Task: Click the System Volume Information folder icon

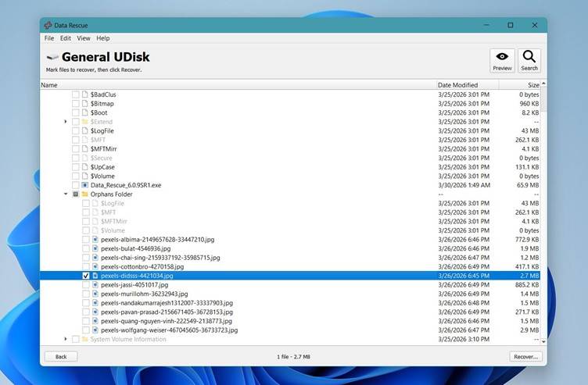Action: (85, 339)
